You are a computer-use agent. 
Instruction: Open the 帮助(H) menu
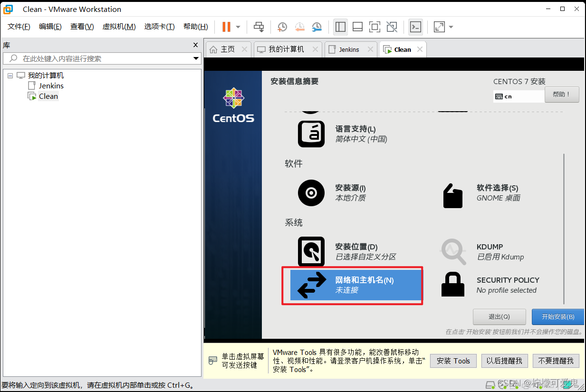click(x=195, y=27)
